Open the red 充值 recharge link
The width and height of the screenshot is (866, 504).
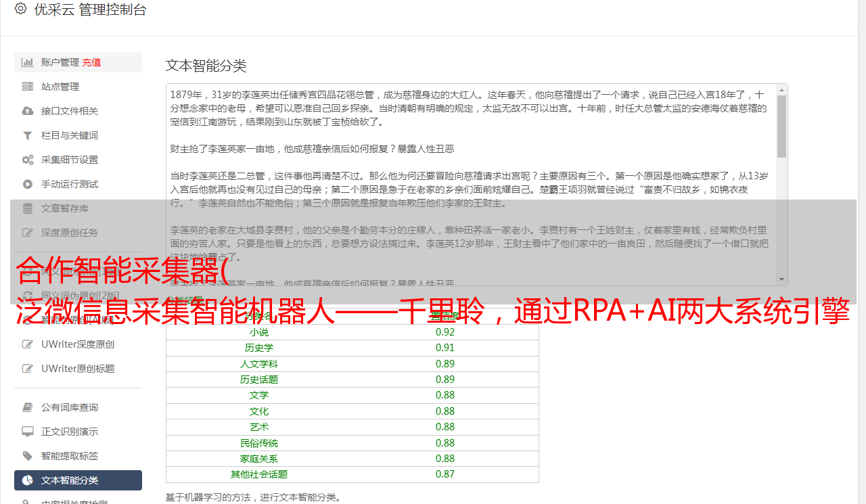coord(92,62)
